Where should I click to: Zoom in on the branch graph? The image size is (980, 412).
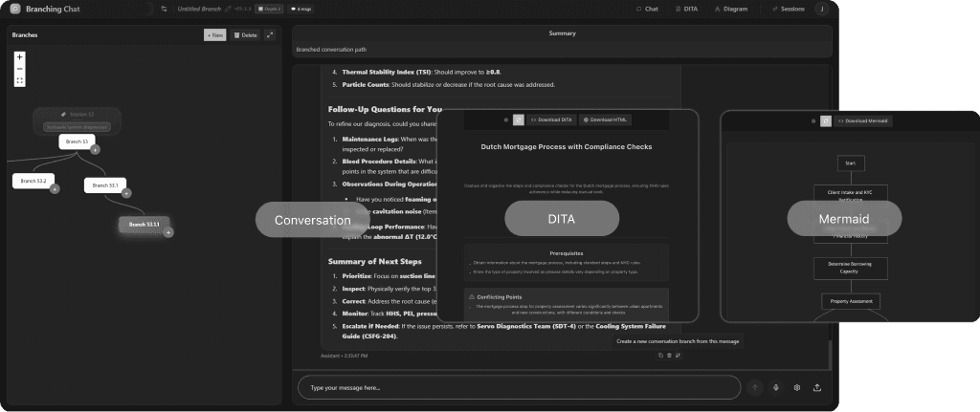20,56
